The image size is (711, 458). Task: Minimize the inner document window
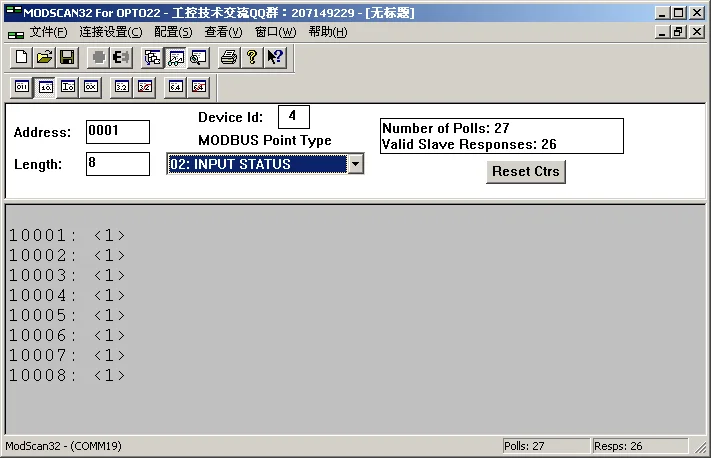click(662, 32)
